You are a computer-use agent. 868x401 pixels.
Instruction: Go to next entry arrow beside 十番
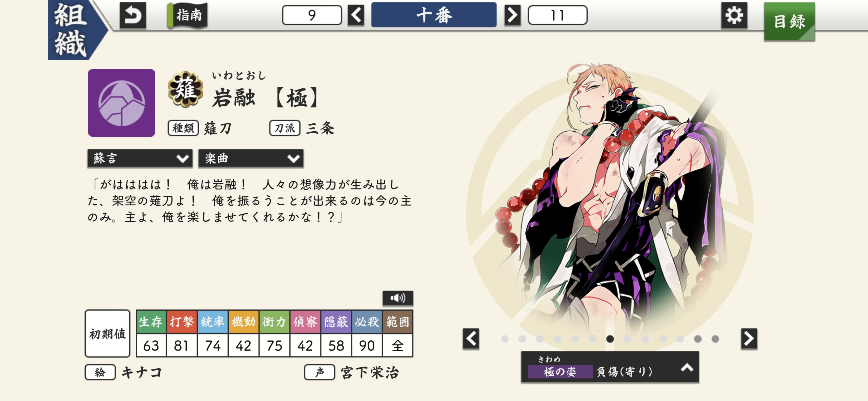click(x=513, y=15)
